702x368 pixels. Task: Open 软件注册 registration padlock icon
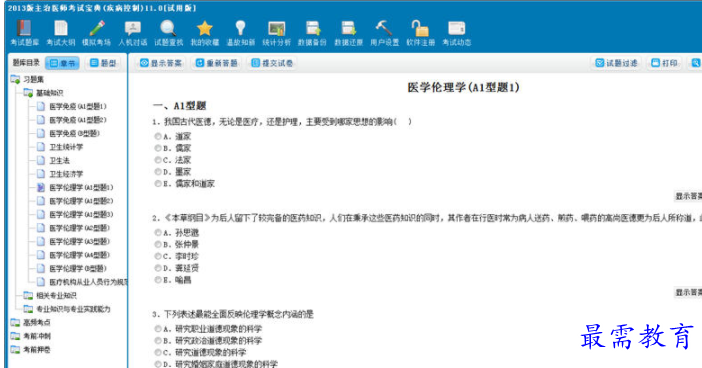pos(420,33)
